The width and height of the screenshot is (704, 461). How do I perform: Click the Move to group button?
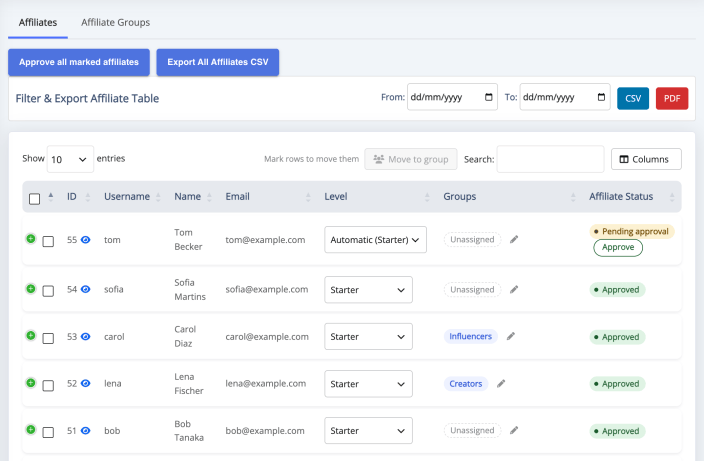[x=411, y=159]
